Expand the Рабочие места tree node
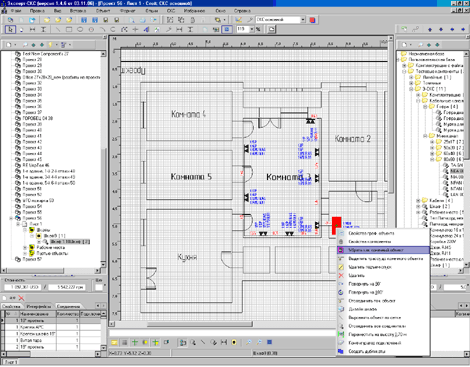Screen dimensions: 470x367 pyautogui.click(x=25, y=248)
